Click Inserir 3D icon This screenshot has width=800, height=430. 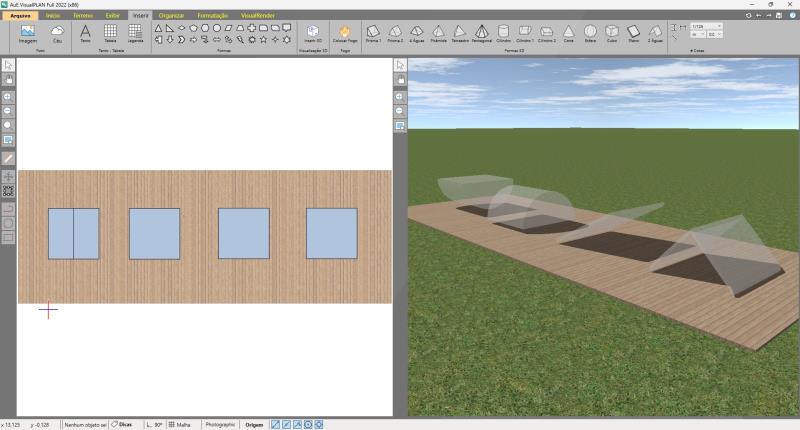313,34
